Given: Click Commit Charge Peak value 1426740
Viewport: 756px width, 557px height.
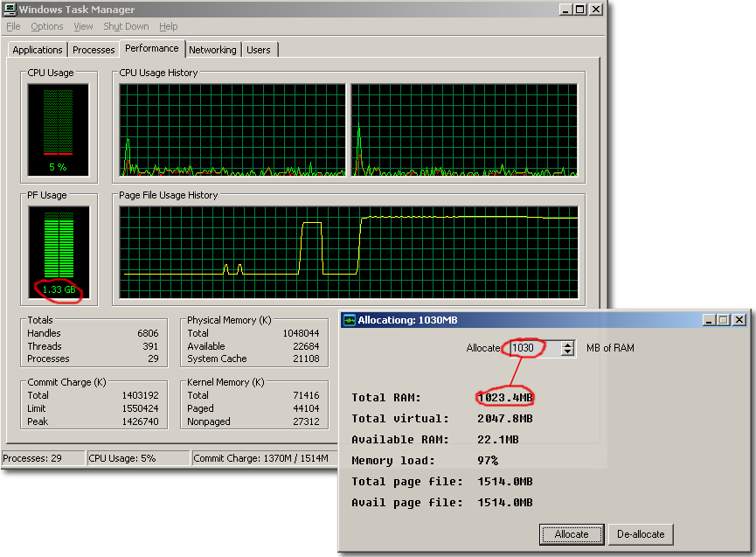Looking at the screenshot, I should pyautogui.click(x=141, y=421).
